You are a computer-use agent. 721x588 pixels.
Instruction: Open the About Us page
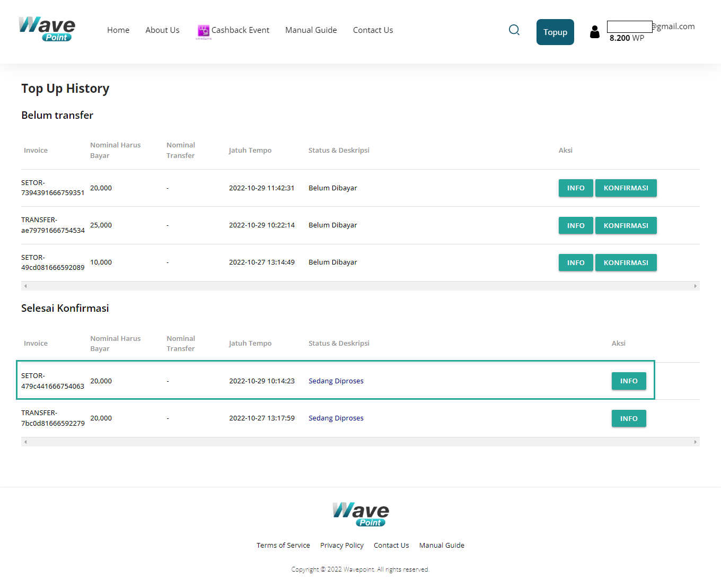[162, 30]
